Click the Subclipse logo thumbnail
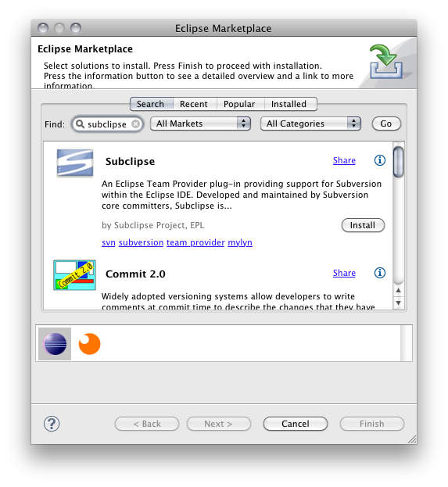 coord(75,163)
